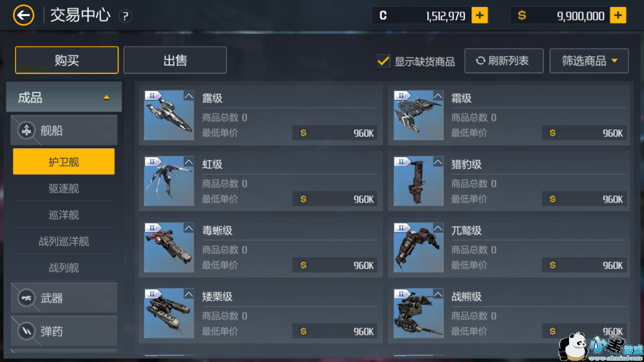The height and width of the screenshot is (362, 644).
Task: Switch to the 购买 buy tab
Action: point(67,60)
